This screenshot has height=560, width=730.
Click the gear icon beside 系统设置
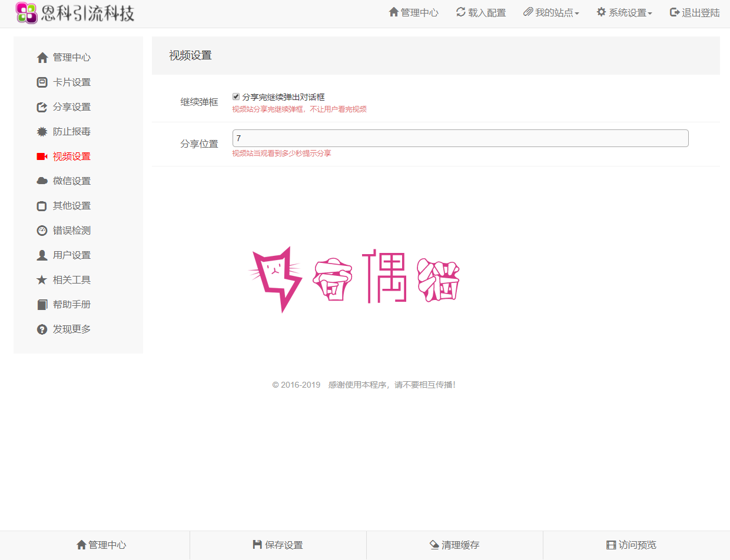point(601,12)
